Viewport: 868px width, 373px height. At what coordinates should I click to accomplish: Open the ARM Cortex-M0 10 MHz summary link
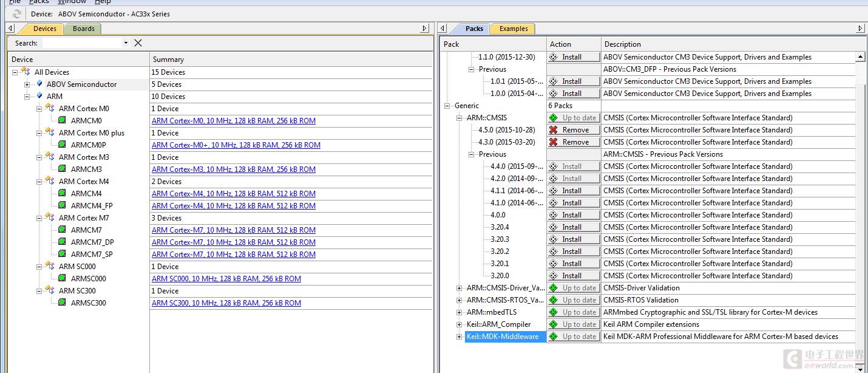[234, 121]
